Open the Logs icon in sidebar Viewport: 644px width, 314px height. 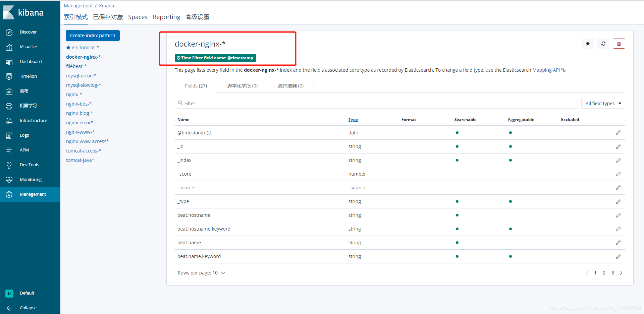pyautogui.click(x=9, y=135)
